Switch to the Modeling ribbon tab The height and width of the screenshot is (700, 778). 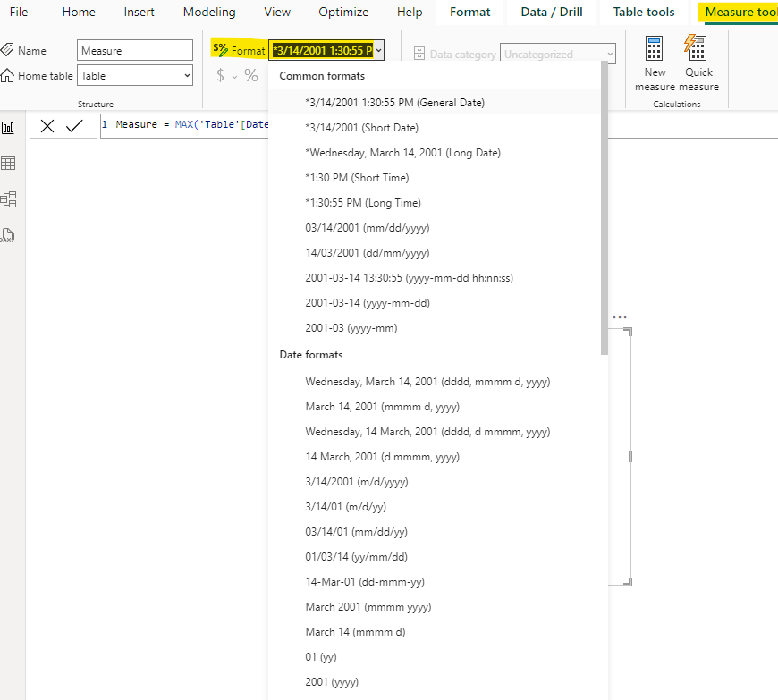click(209, 12)
